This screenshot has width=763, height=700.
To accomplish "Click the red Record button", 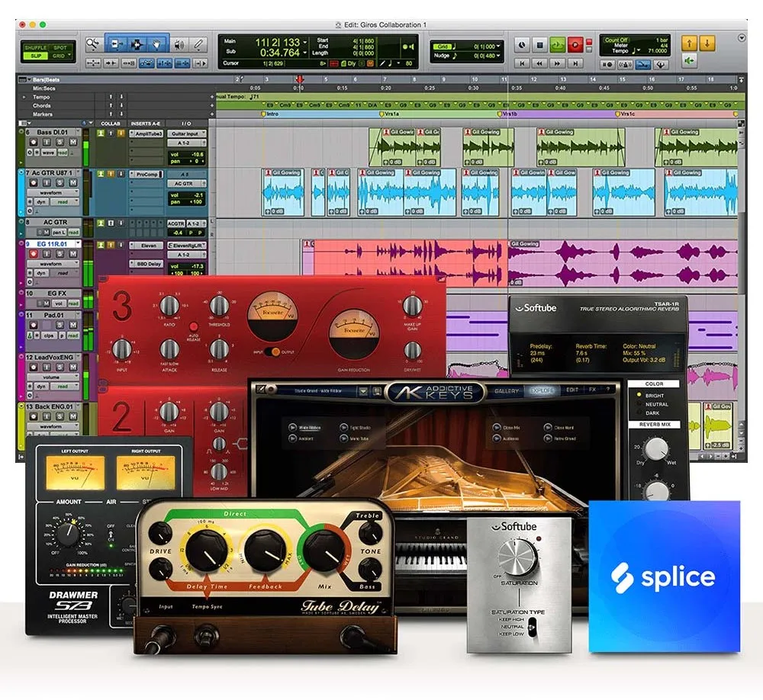I will click(x=575, y=45).
